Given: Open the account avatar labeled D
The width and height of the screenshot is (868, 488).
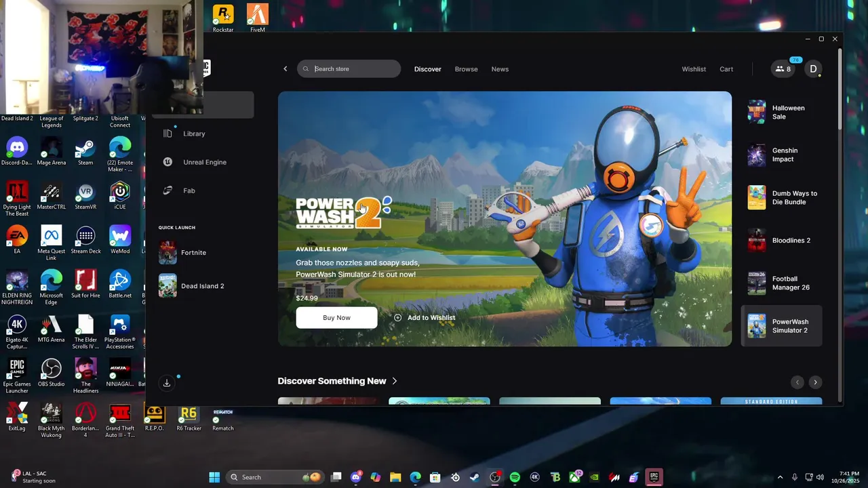Looking at the screenshot, I should (813, 69).
